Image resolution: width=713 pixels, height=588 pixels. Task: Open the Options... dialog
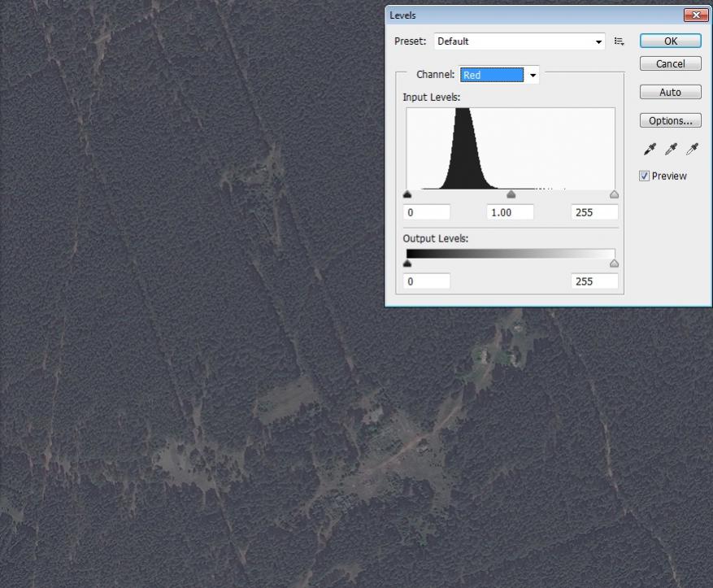670,120
